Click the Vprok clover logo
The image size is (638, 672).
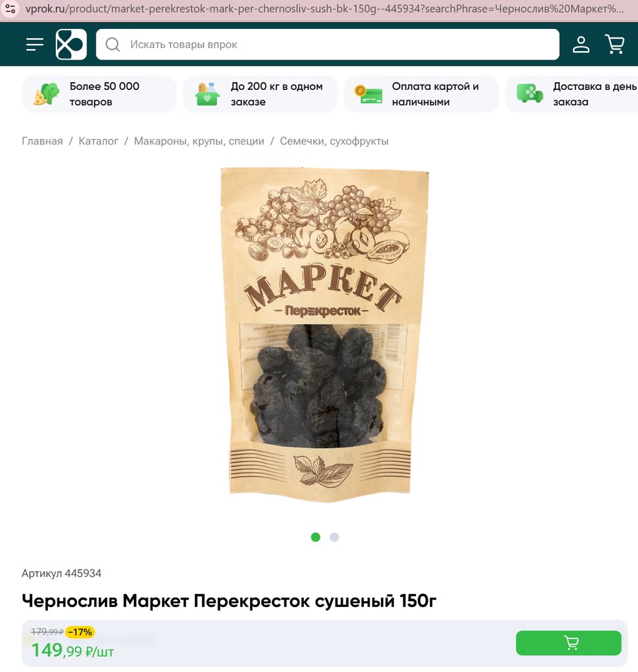click(x=71, y=44)
